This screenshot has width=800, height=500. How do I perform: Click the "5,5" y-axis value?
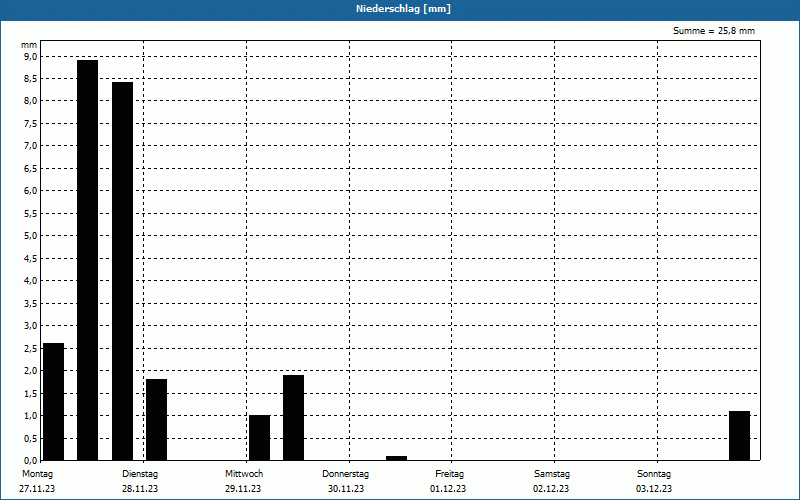tap(31, 213)
